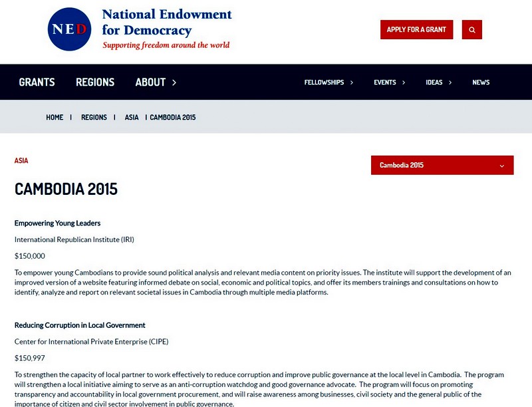Click Center for International Private Enterprise (CIPE)
This screenshot has width=532, height=407.
pyautogui.click(x=91, y=342)
